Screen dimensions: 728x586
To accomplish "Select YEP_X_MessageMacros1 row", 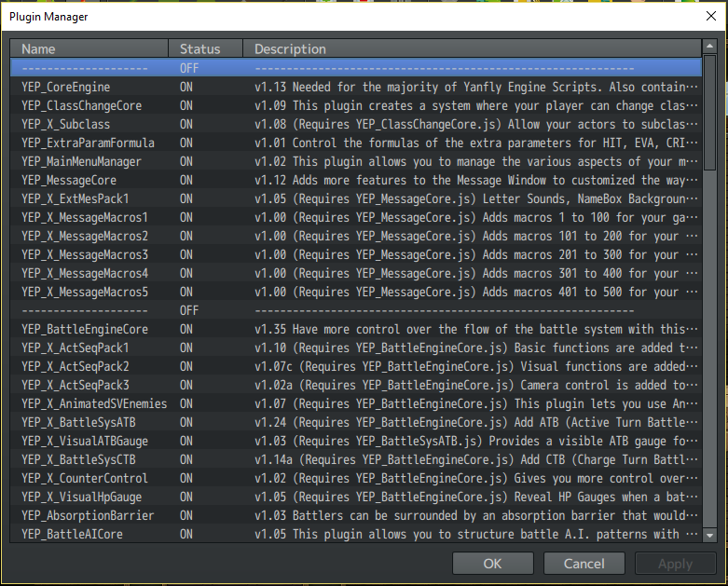I will pyautogui.click(x=356, y=217).
